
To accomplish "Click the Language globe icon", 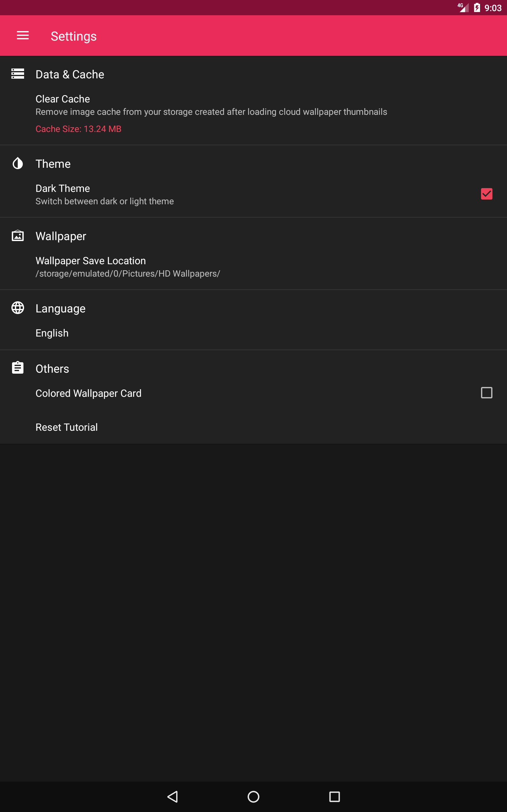I will (x=18, y=308).
